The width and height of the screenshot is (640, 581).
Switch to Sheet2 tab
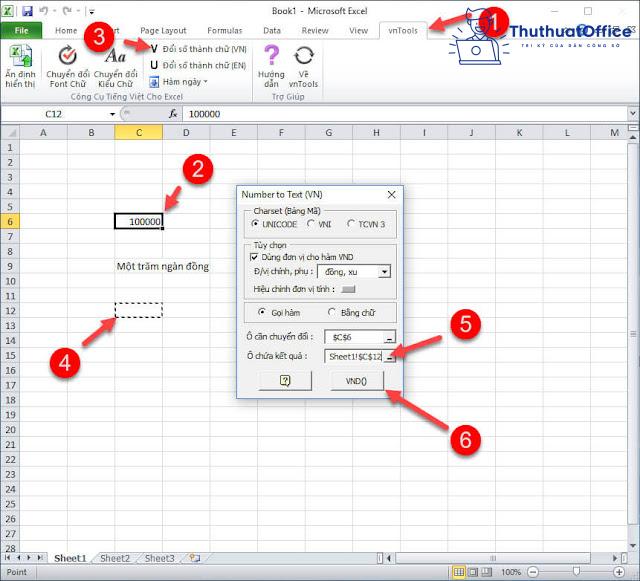tap(115, 558)
